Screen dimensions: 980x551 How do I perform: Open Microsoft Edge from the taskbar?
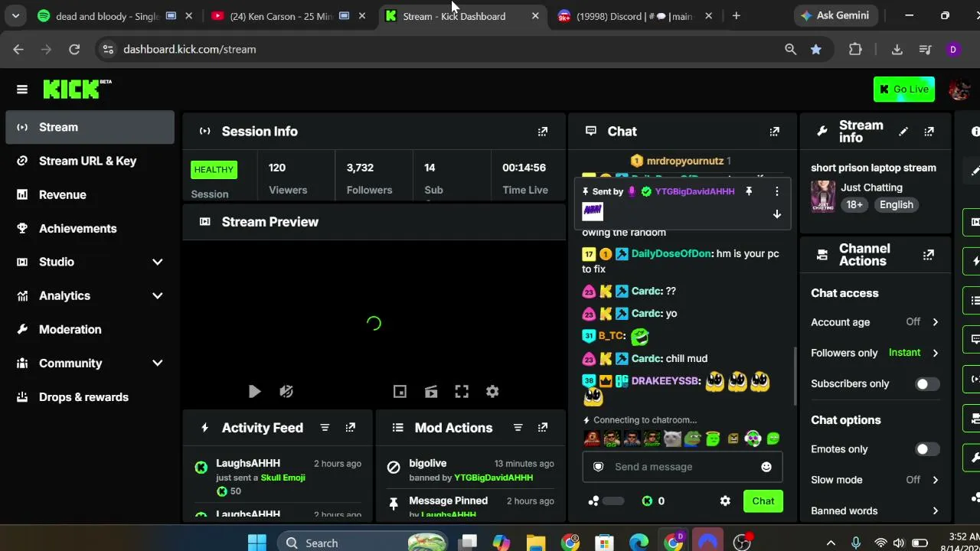(x=639, y=543)
